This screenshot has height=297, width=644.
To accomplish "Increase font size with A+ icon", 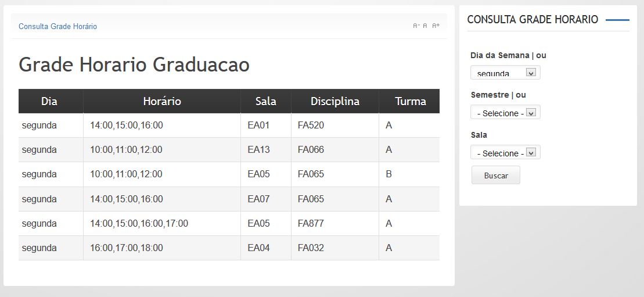I will [436, 26].
